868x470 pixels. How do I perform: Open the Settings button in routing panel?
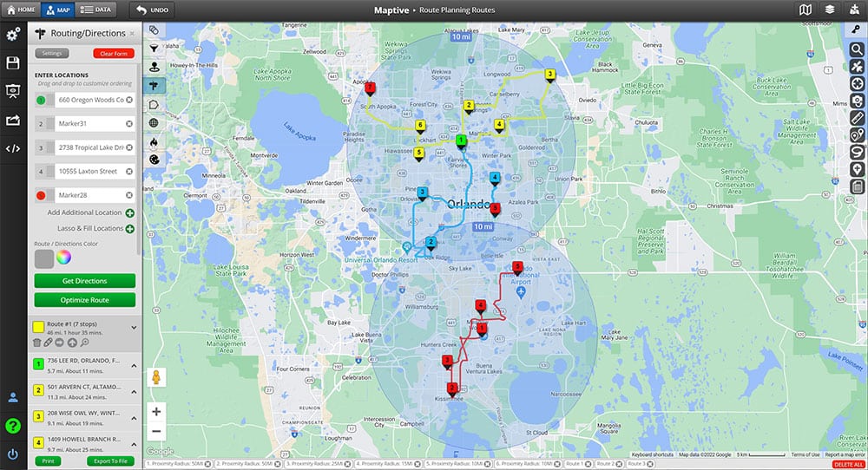(x=52, y=53)
